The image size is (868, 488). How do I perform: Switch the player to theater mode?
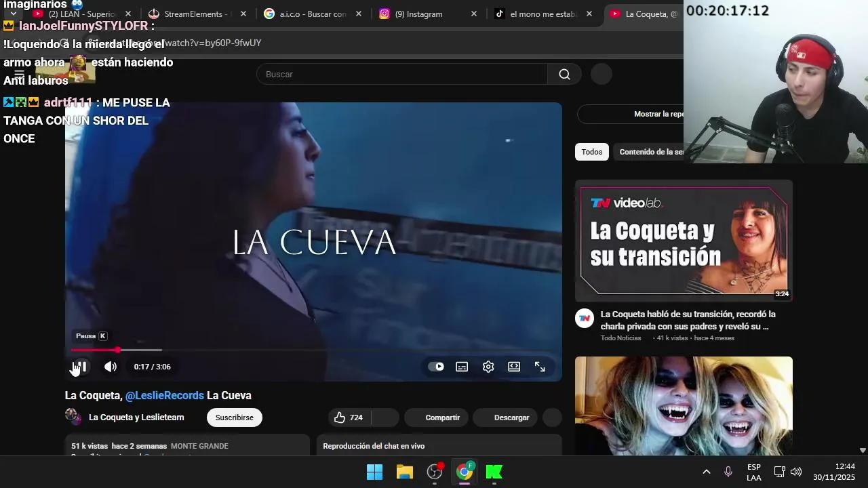[x=514, y=367]
